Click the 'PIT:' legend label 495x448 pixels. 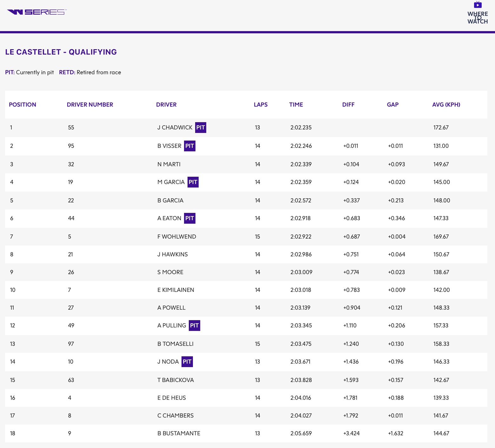(x=10, y=72)
